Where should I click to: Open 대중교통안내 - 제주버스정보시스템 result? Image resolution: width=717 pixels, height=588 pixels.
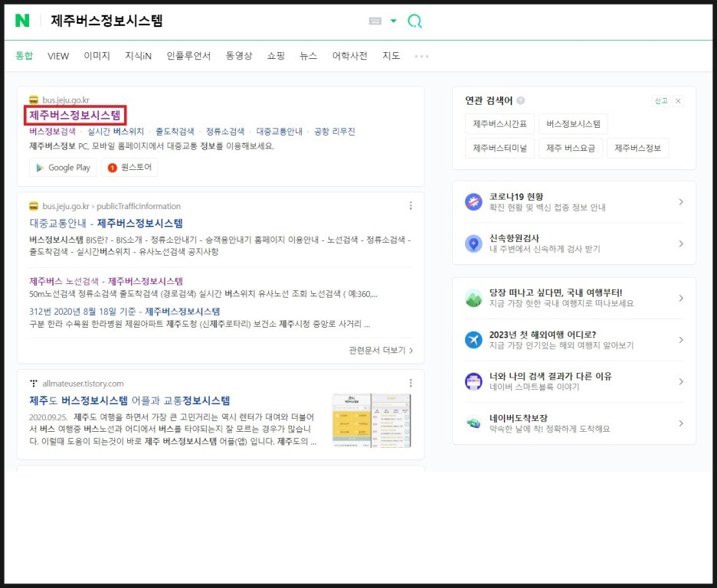tap(106, 224)
